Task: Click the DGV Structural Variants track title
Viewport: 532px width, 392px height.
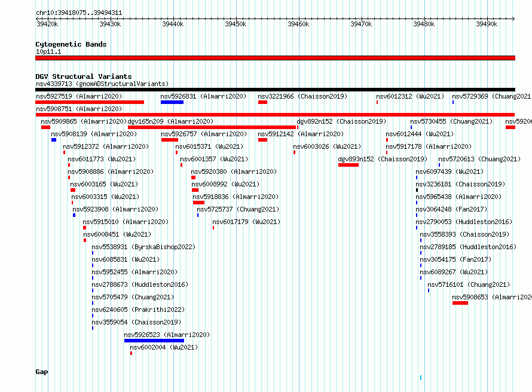Action: point(84,76)
